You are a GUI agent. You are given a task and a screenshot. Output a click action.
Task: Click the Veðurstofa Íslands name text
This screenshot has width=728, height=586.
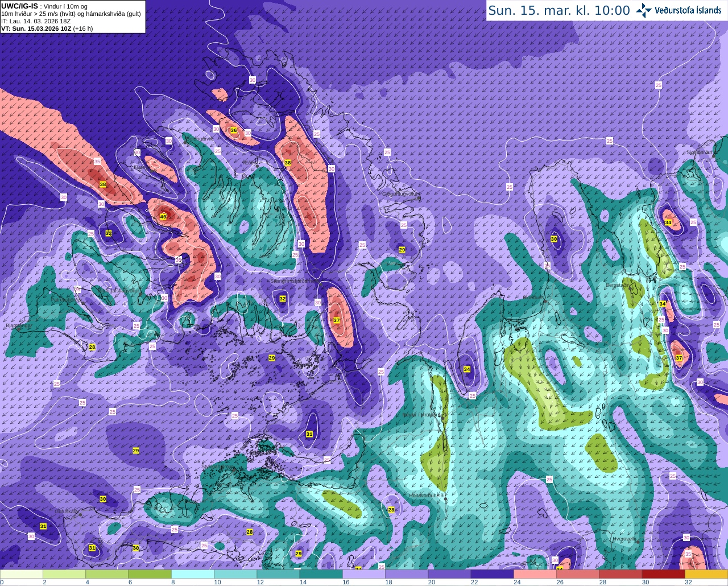pos(688,10)
